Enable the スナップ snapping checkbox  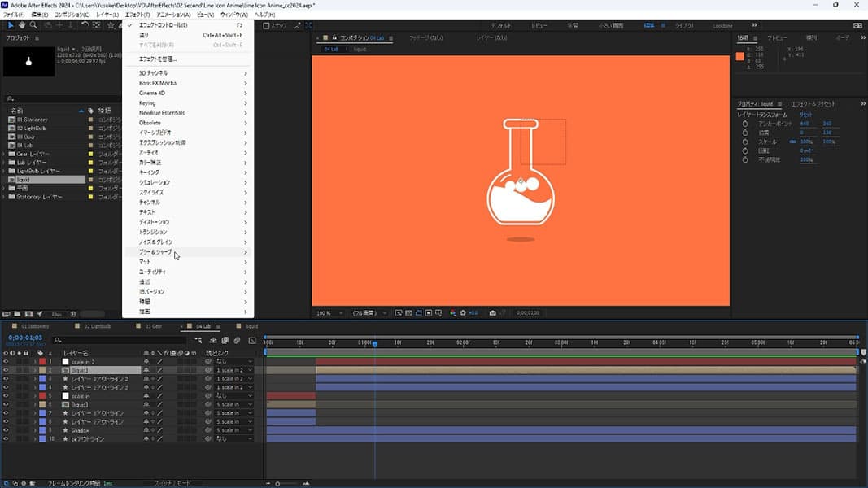[266, 25]
